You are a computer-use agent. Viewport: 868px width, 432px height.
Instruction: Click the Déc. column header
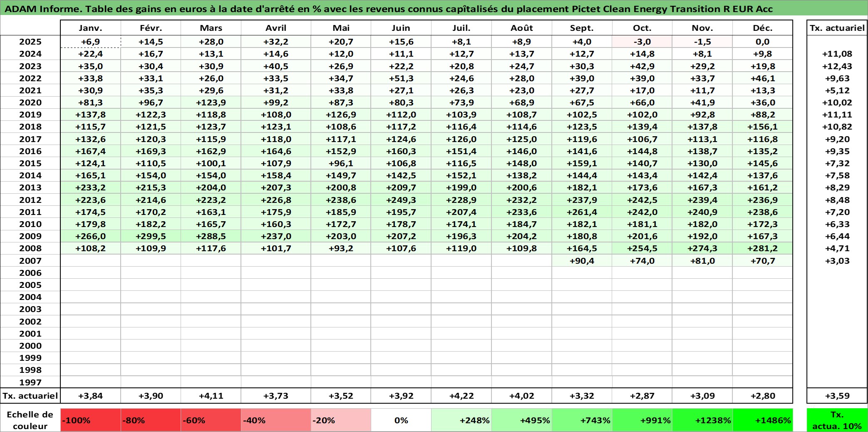[763, 28]
